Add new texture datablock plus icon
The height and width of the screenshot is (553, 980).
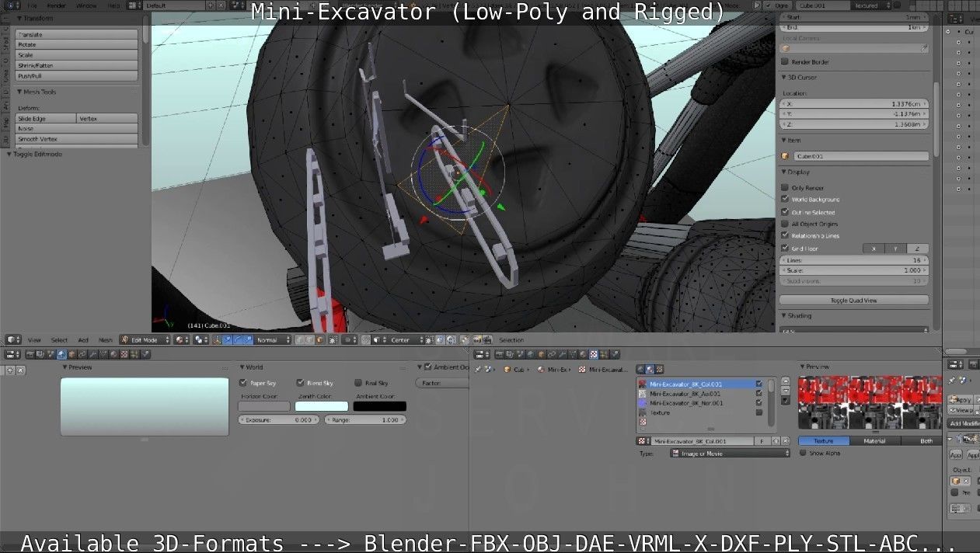[x=776, y=441]
